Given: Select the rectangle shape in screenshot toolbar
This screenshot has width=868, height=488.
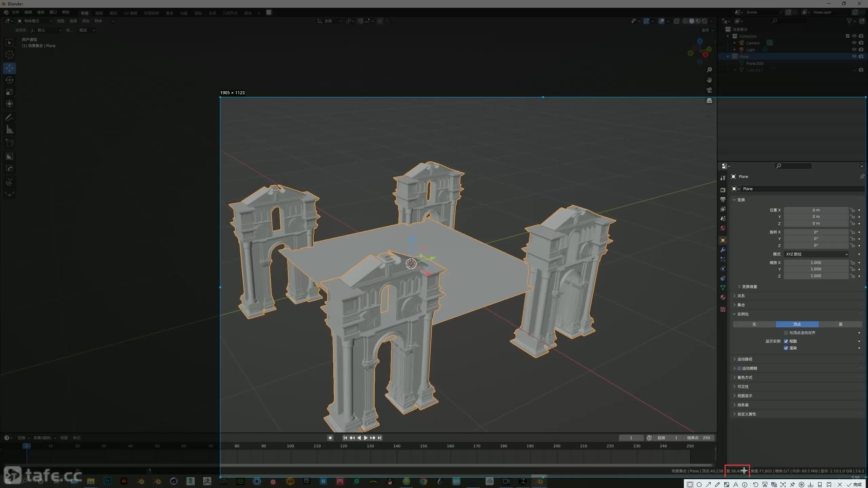Looking at the screenshot, I should click(x=690, y=485).
